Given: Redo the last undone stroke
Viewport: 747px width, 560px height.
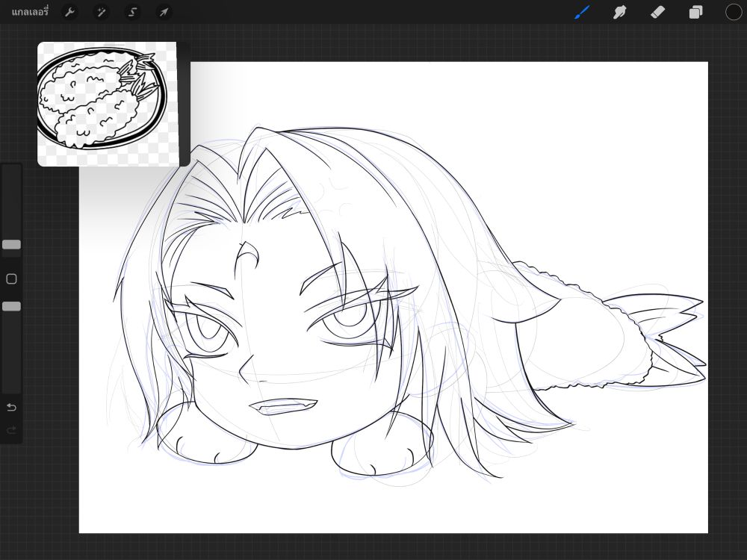Looking at the screenshot, I should pos(11,431).
